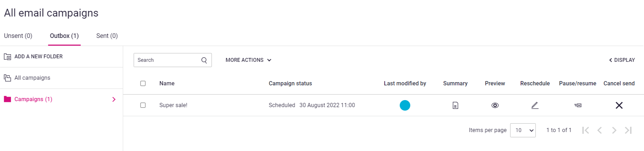Viewport: 644px width, 151px height.
Task: Preview Super sale! via eye icon
Action: click(495, 105)
